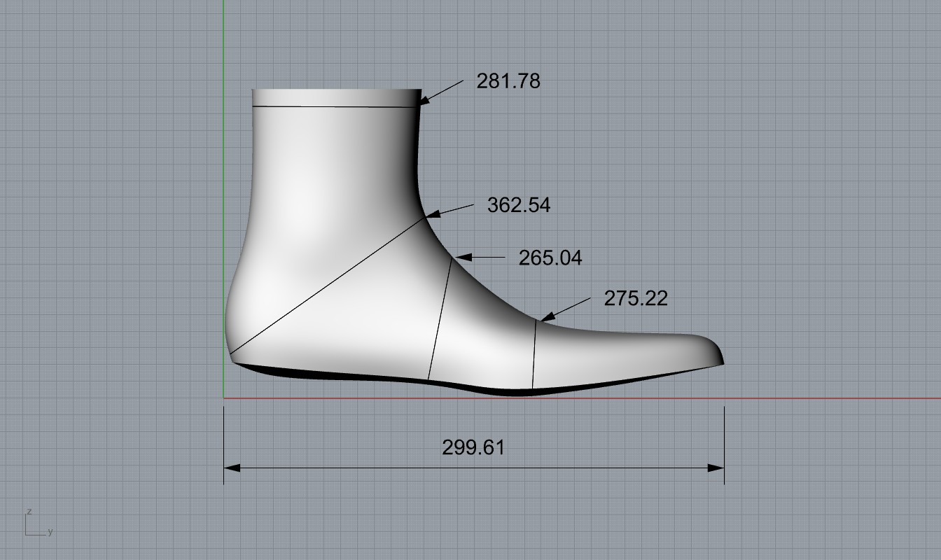Select the slanted middle girth line on the last
Screen dimensions: 941x560
coord(440,319)
